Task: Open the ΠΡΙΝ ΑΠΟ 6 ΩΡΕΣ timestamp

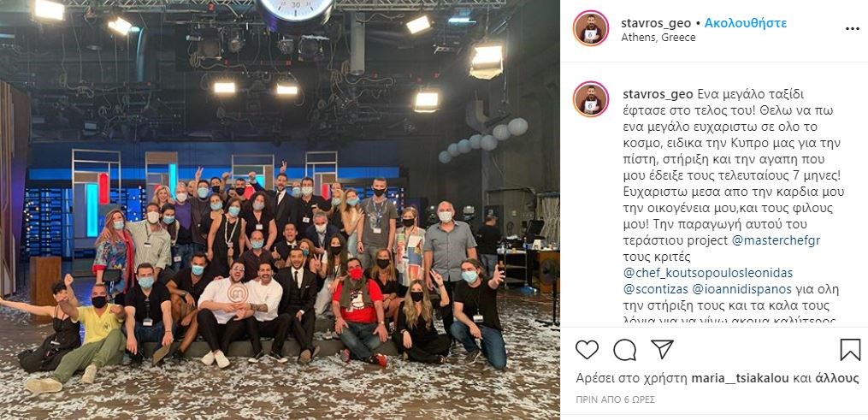Action: [x=615, y=399]
